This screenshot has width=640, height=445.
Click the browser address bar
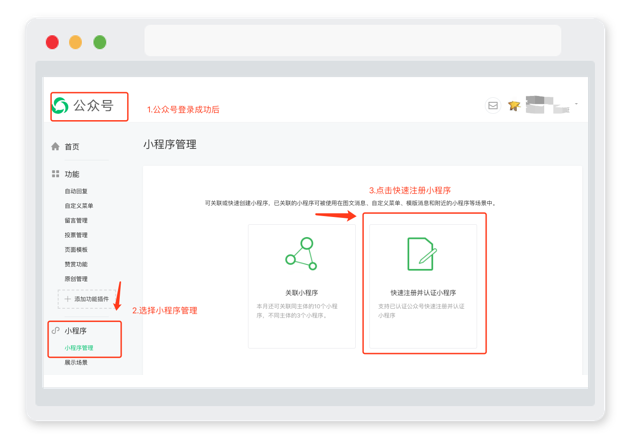(x=353, y=40)
